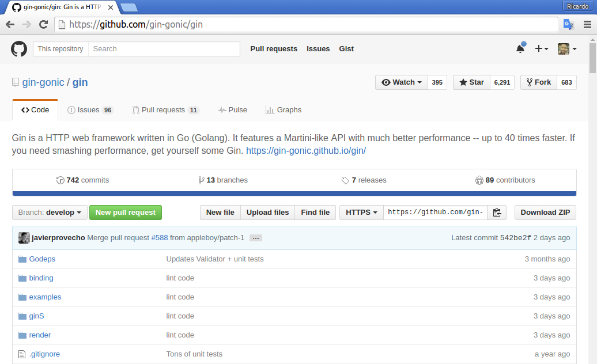Screen dimensions: 597x364
Task: Click the browser address bar
Action: tap(307, 25)
